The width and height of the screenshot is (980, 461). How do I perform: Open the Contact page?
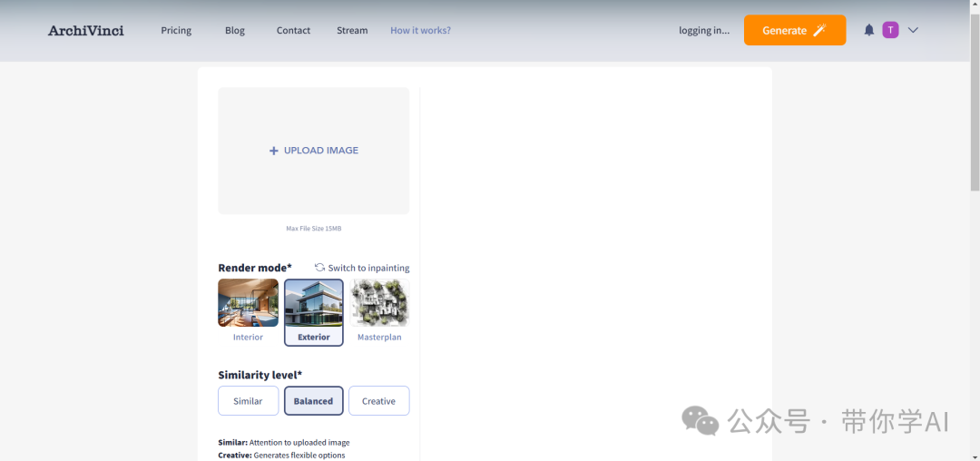tap(293, 30)
